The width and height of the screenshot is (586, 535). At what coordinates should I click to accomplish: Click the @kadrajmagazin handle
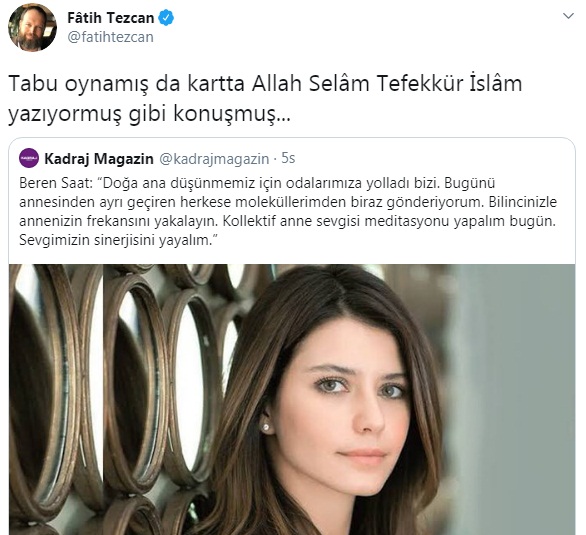tap(214, 158)
